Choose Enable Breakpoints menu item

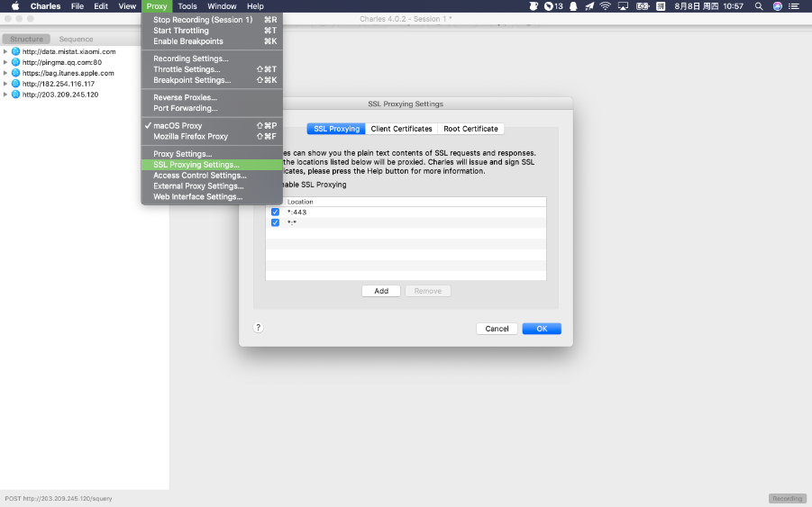[x=212, y=41]
